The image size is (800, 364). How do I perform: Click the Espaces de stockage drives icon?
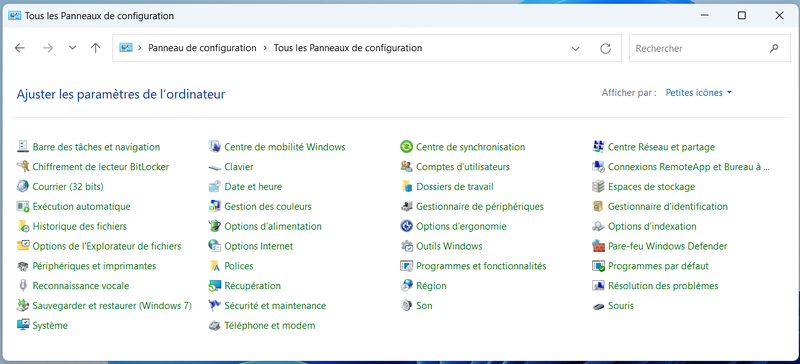coord(598,187)
